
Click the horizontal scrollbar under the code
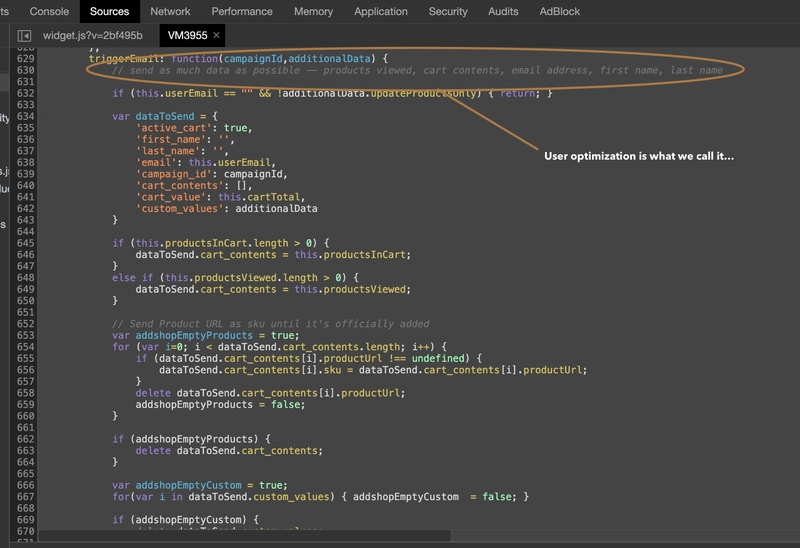[245, 535]
